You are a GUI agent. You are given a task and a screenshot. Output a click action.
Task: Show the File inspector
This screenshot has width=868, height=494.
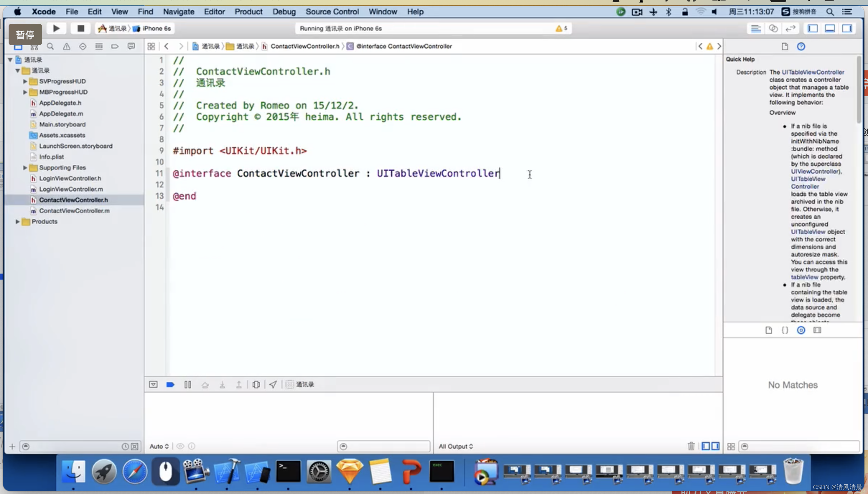[x=784, y=46]
